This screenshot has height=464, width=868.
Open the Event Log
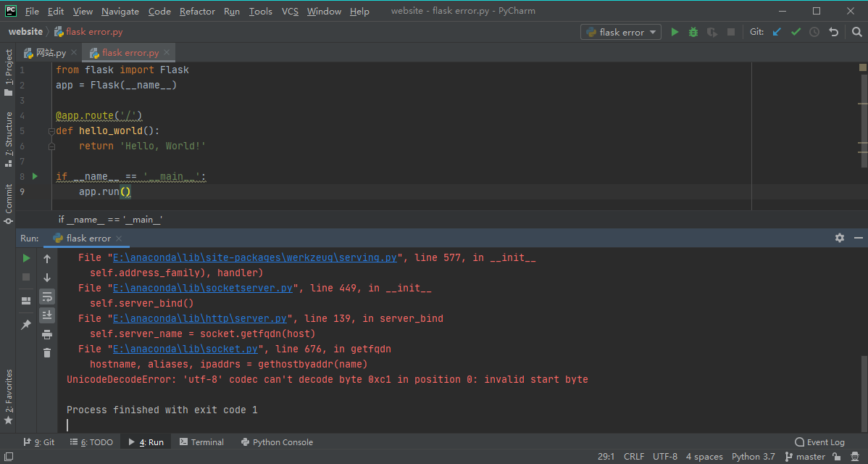(819, 442)
